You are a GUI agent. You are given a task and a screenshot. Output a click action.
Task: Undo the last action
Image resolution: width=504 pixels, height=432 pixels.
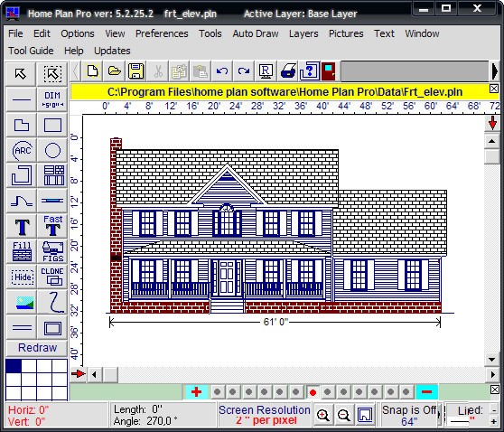click(x=222, y=71)
